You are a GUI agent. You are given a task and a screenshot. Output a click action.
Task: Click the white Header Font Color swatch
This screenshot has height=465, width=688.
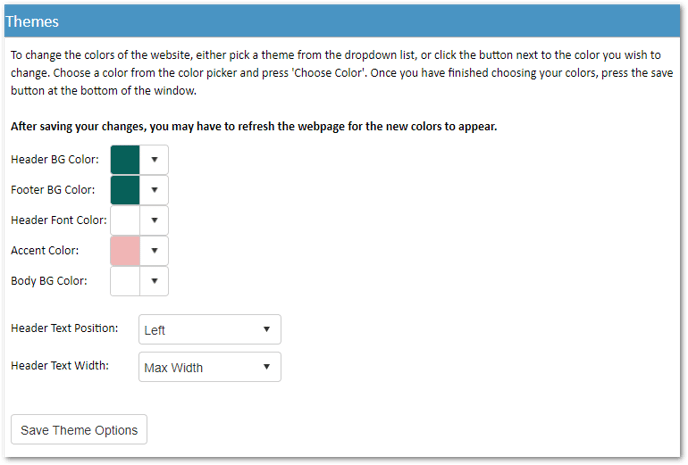(125, 220)
